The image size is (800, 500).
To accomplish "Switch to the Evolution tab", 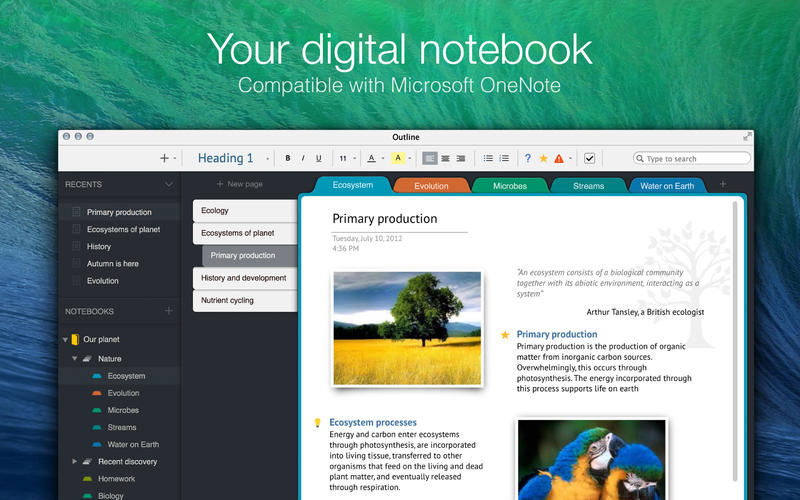I will (431, 186).
